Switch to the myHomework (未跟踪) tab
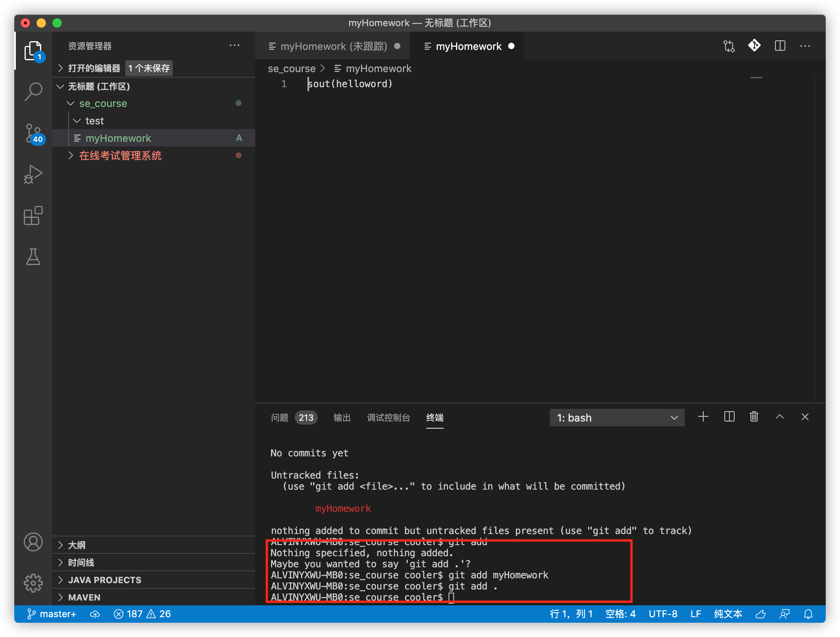840x637 pixels. pos(333,46)
